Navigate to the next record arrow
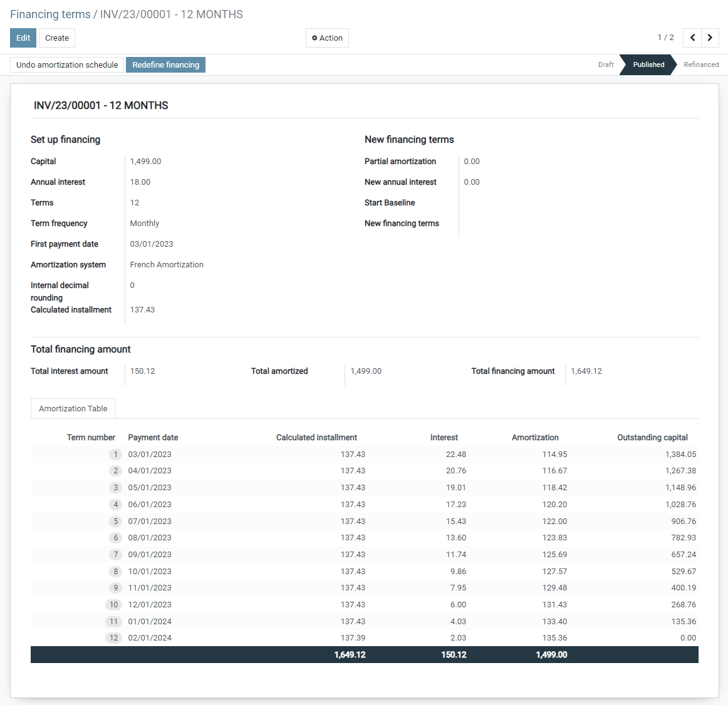Screen dimensions: 728x705 click(x=710, y=38)
